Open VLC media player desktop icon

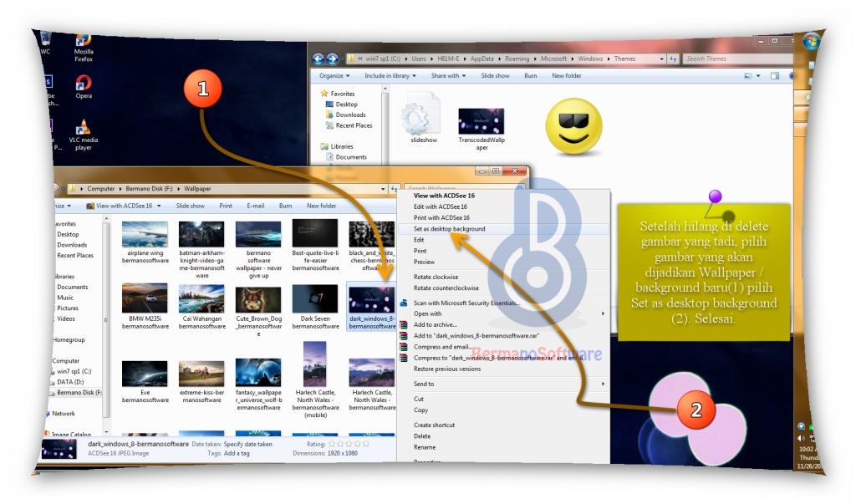coord(84,135)
